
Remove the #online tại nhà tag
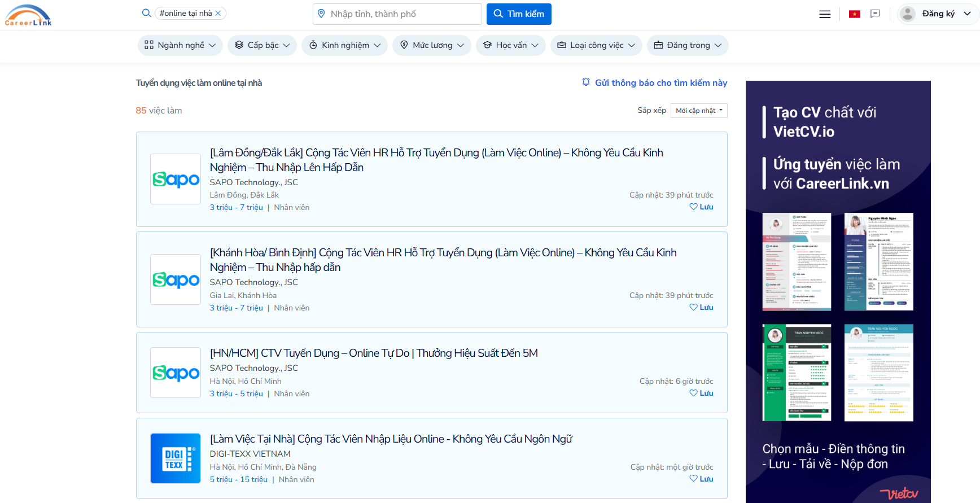tap(218, 13)
